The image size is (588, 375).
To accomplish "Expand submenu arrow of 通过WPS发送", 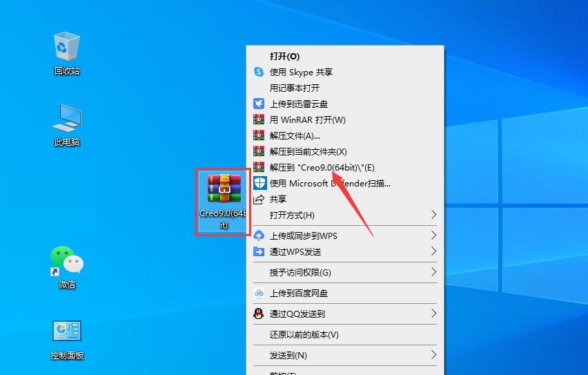I will [x=434, y=251].
